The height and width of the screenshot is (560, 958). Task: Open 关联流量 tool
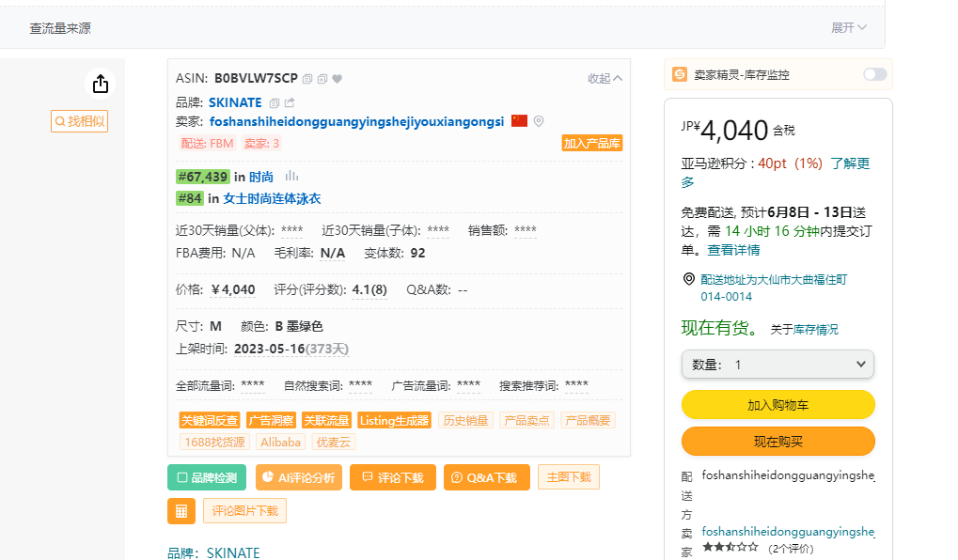pos(327,420)
